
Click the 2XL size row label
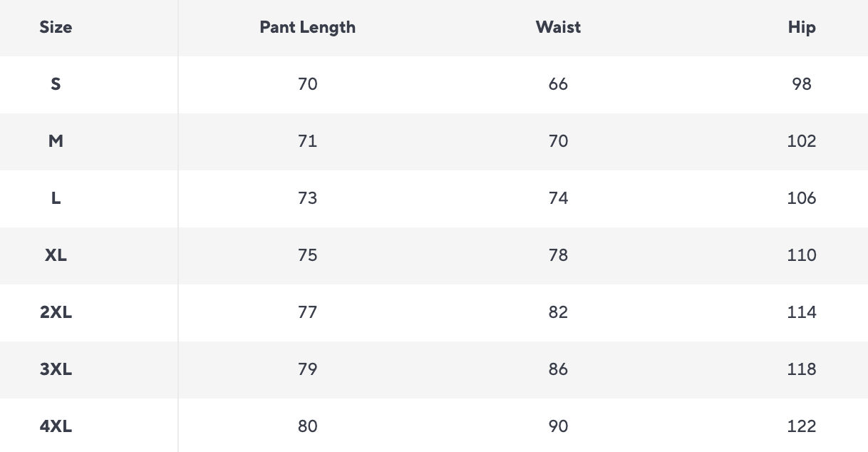point(56,312)
